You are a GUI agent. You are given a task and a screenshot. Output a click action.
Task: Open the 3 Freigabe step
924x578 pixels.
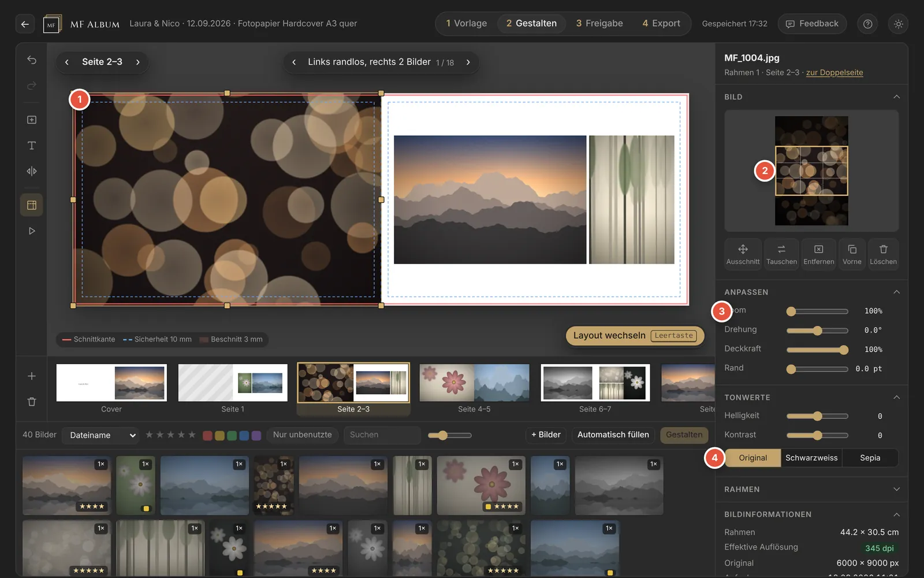pyautogui.click(x=599, y=24)
